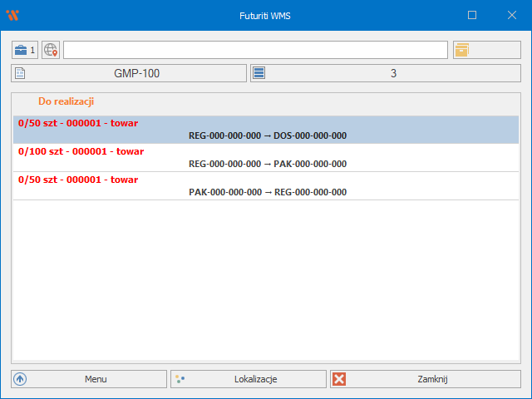
Task: Select the PAK to REG 0/50 szt row
Action: (x=266, y=186)
